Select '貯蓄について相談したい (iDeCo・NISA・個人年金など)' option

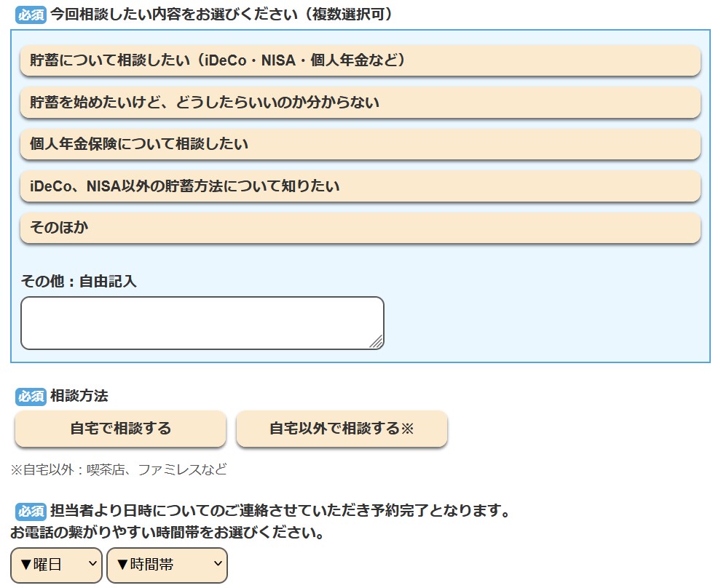coord(360,60)
